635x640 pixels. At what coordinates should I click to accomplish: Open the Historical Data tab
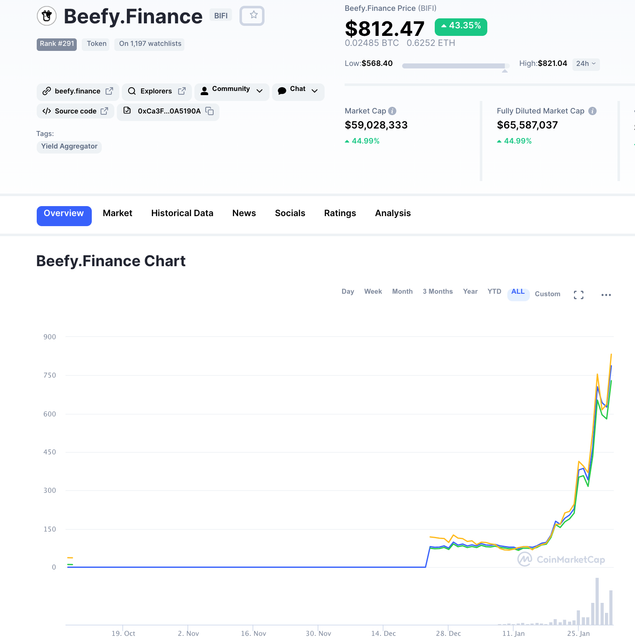(x=182, y=213)
